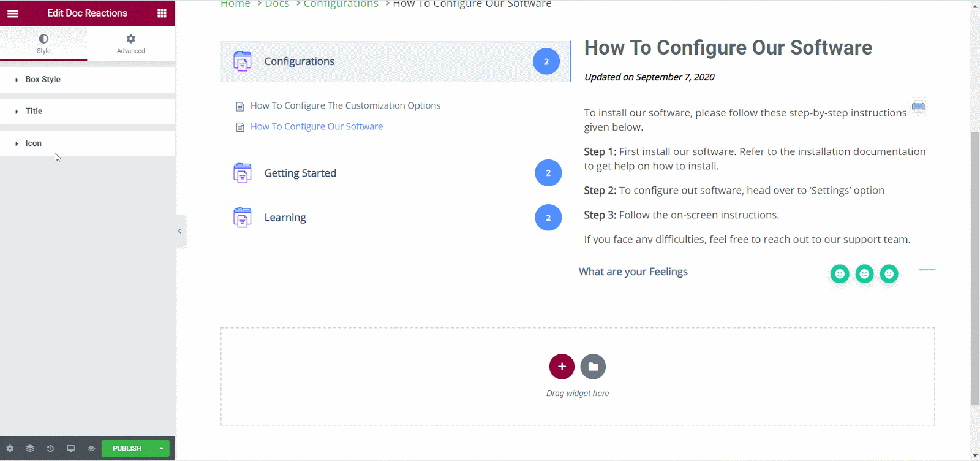Switch to the Advanced tab
This screenshot has height=461, width=980.
tap(131, 44)
